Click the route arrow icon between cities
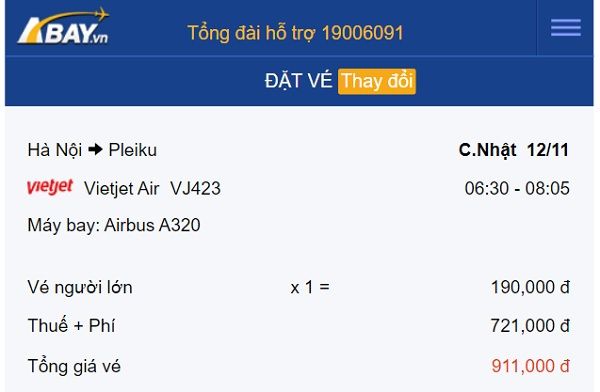The width and height of the screenshot is (600, 392). click(x=95, y=149)
